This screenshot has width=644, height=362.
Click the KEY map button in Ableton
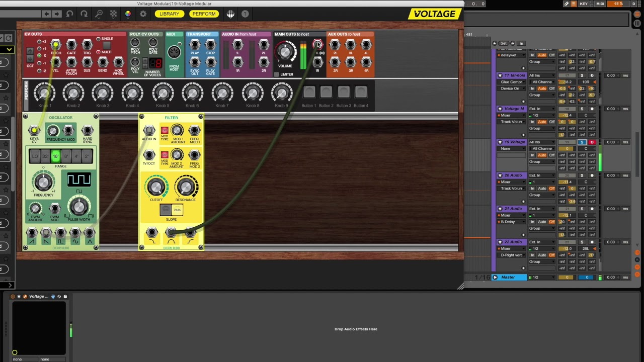[x=584, y=4]
